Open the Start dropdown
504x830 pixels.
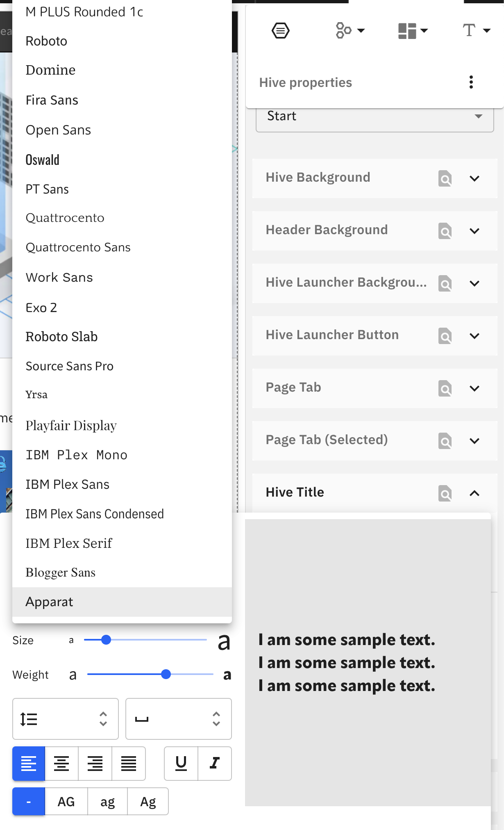(375, 117)
